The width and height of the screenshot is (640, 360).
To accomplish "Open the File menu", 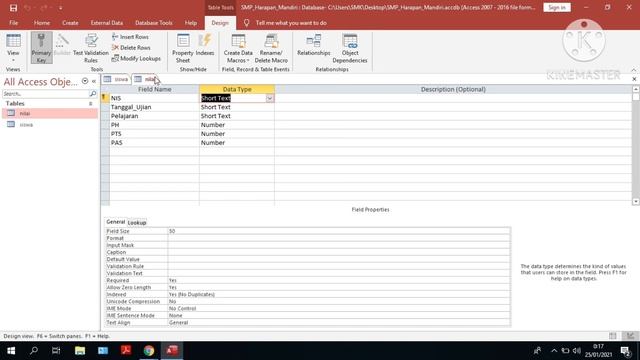I will 13,23.
